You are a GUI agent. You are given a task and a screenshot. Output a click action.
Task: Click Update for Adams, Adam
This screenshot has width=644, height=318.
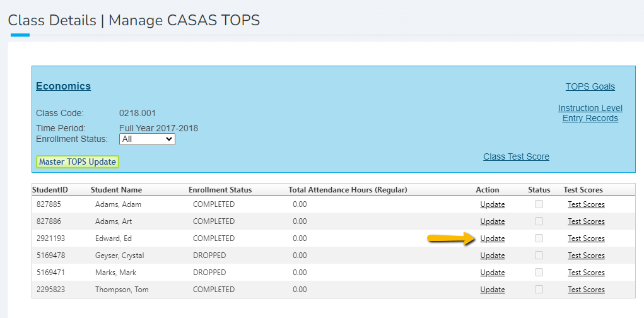click(x=493, y=204)
